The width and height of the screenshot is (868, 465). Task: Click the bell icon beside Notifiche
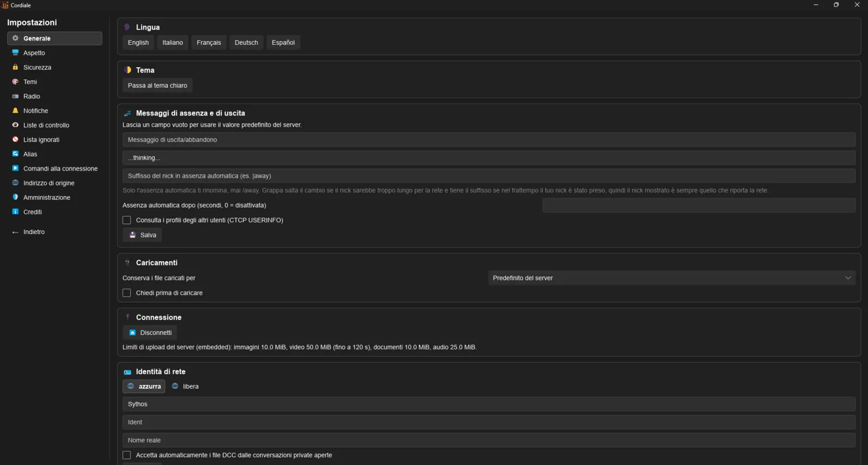pos(15,111)
